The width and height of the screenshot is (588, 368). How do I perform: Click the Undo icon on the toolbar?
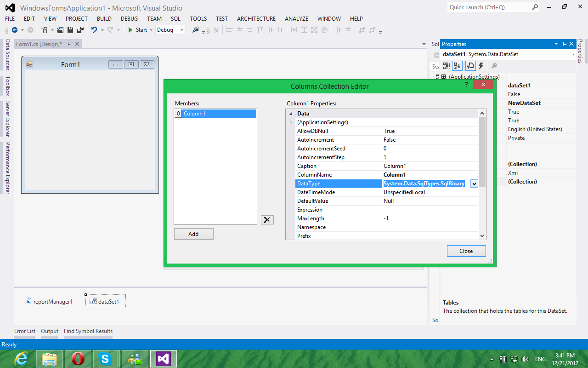click(95, 29)
